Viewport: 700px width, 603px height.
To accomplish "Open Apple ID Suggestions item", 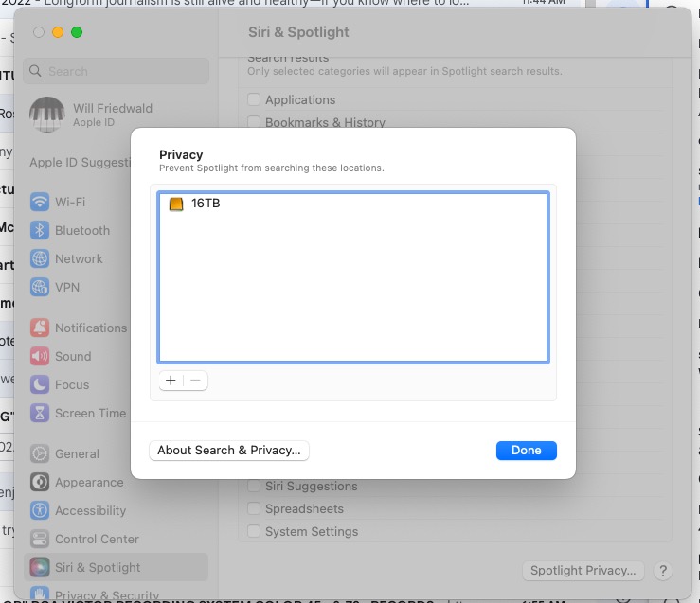I will 80,163.
